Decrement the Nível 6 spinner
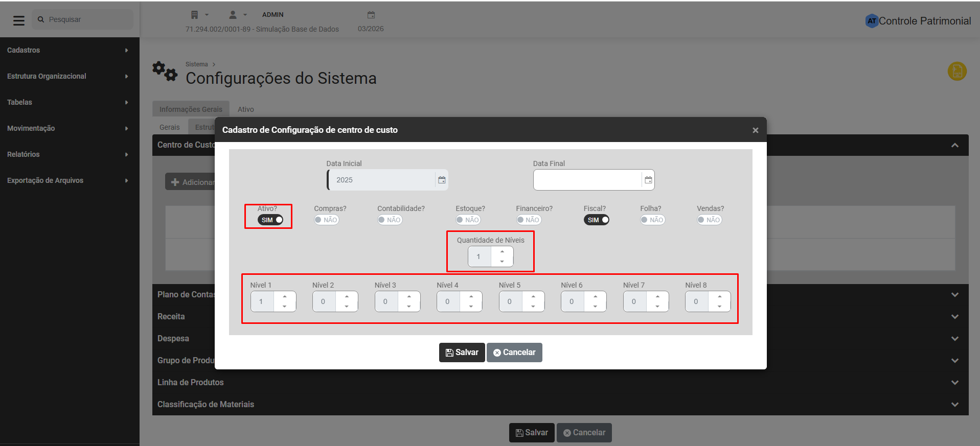This screenshot has width=980, height=446. [595, 307]
